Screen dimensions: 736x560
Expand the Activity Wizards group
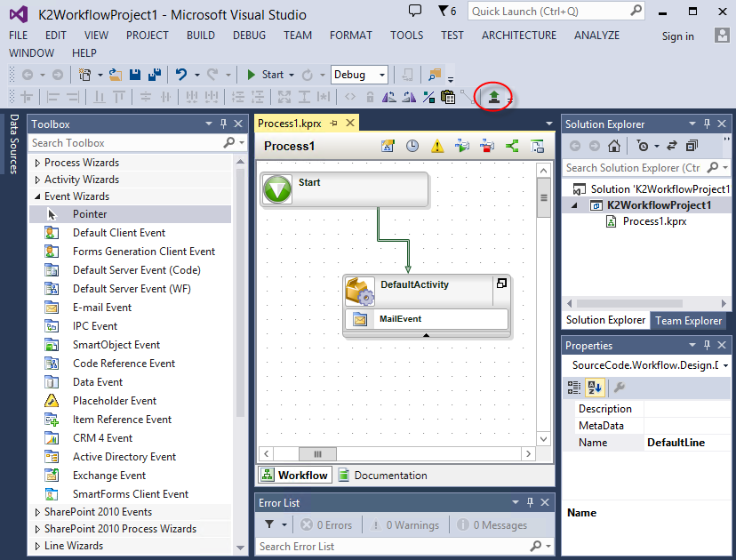[37, 180]
